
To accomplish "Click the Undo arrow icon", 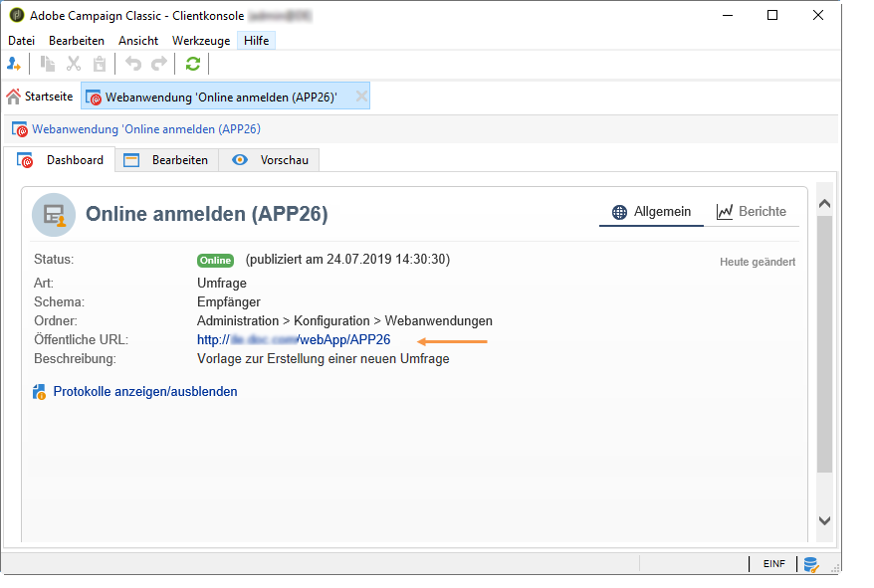I will pos(133,64).
